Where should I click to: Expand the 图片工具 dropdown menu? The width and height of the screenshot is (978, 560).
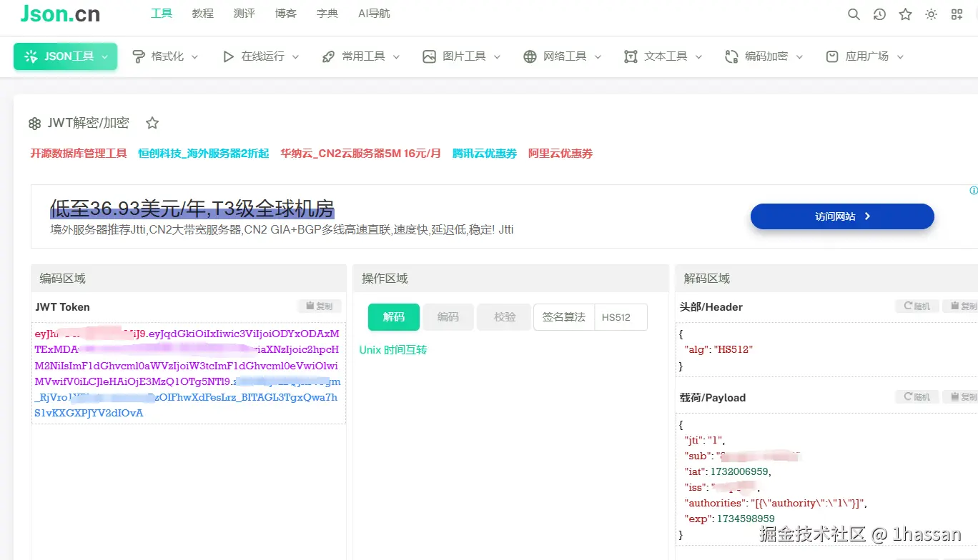462,56
